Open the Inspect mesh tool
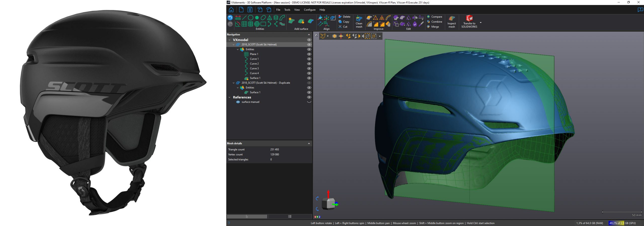 point(452,22)
